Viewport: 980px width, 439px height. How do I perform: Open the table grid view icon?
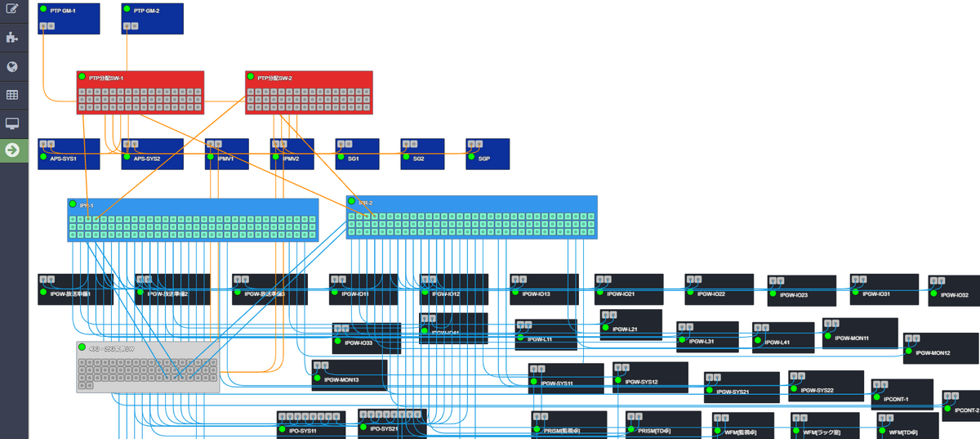coord(12,95)
